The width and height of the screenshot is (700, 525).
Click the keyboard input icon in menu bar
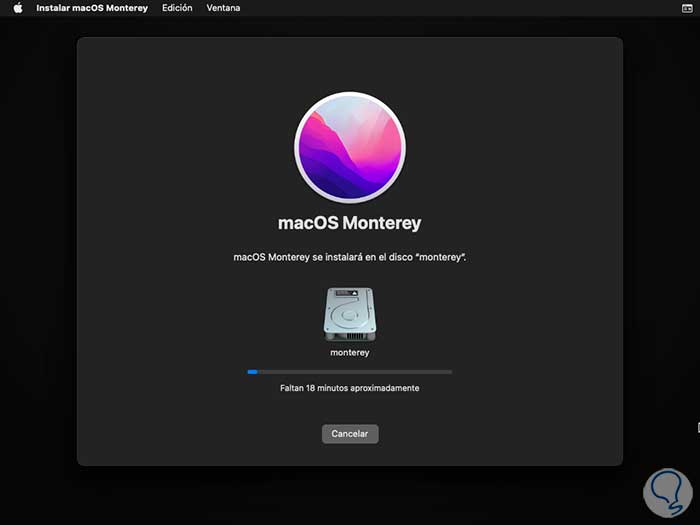687,8
